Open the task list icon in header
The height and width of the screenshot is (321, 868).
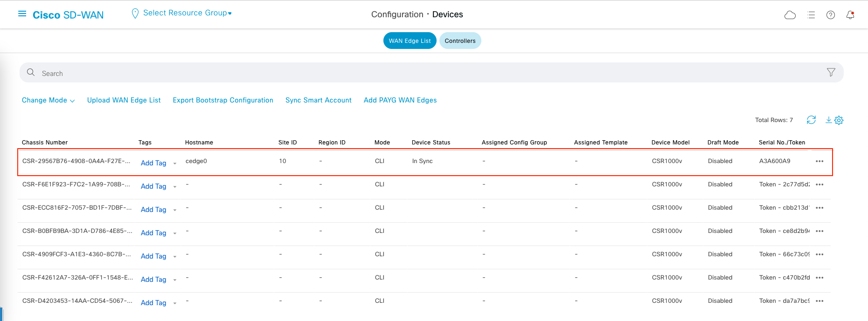click(x=811, y=15)
